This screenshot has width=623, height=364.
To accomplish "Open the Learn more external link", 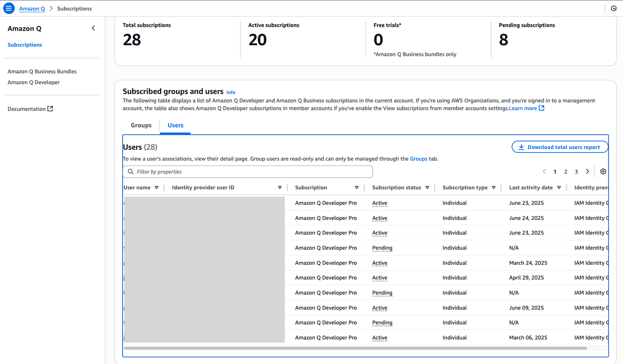I will [527, 108].
